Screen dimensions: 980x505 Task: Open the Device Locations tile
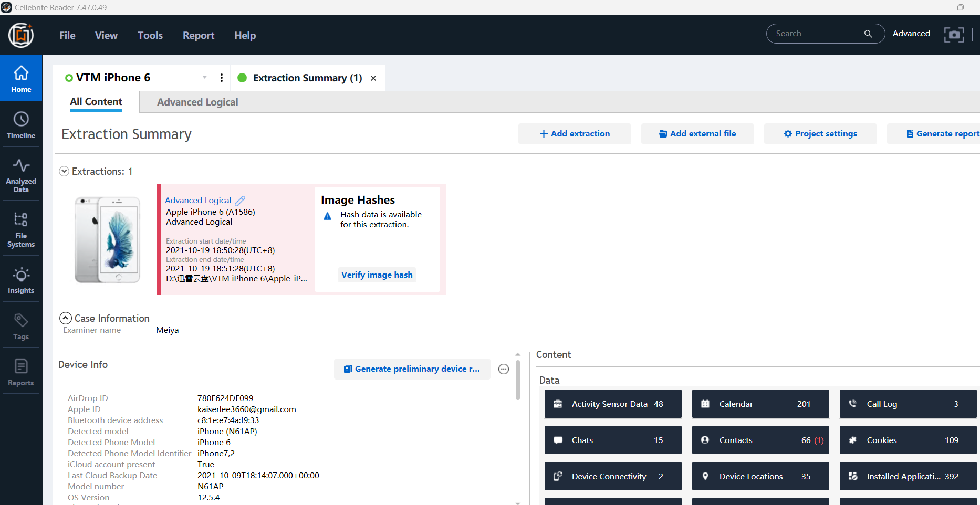coord(760,476)
